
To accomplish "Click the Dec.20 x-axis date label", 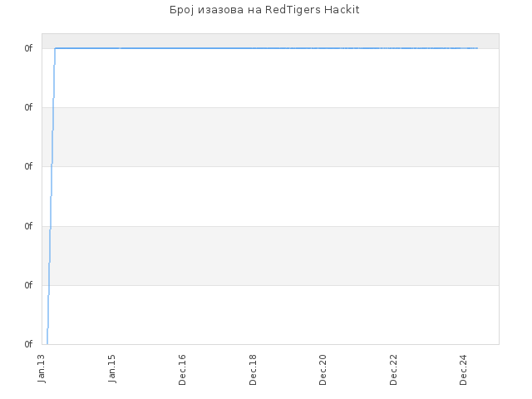I will (323, 370).
